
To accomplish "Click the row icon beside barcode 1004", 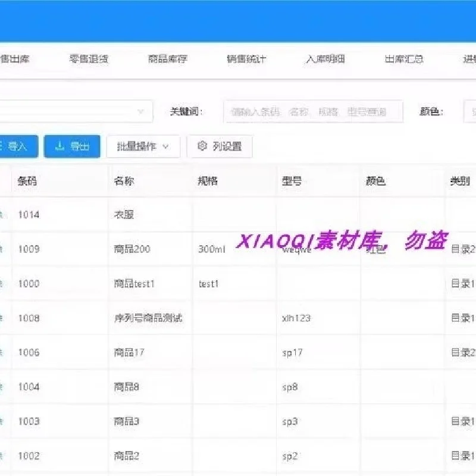I will (x=2, y=387).
